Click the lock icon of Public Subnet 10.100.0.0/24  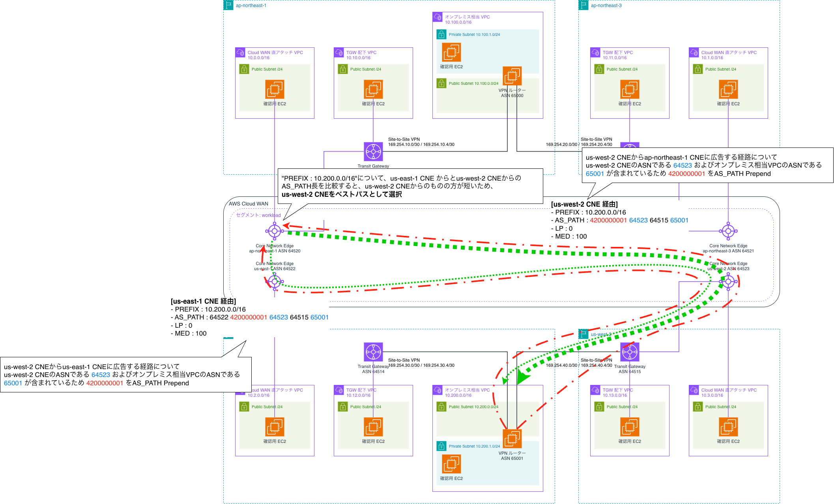(441, 83)
